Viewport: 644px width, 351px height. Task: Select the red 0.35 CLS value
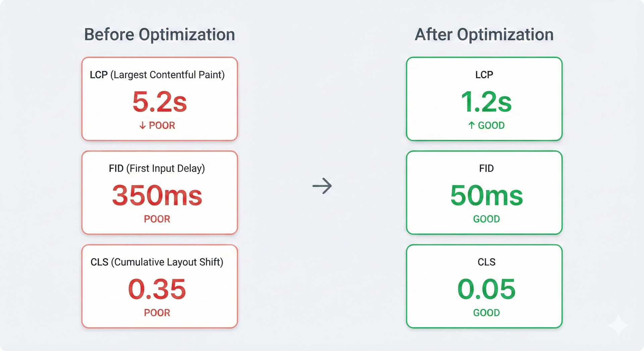click(x=157, y=289)
